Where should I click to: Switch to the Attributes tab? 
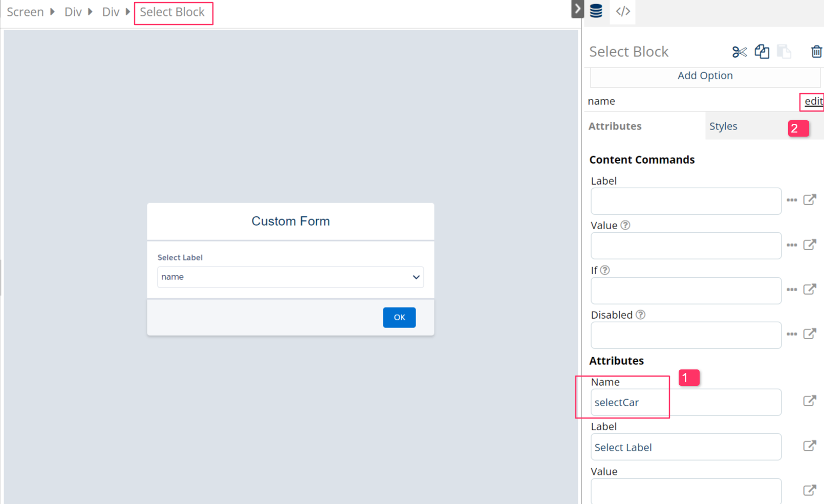615,126
